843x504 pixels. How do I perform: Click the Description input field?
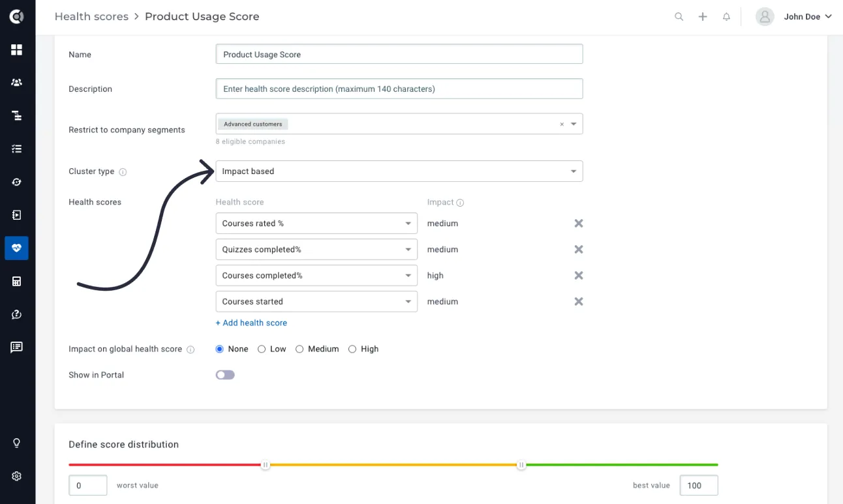coord(399,89)
